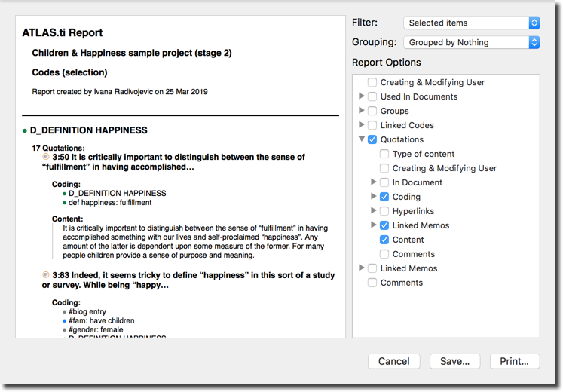Click the green dot beside the D_DEFINITION HAPPINESS heading
The image size is (563, 392).
(x=24, y=131)
